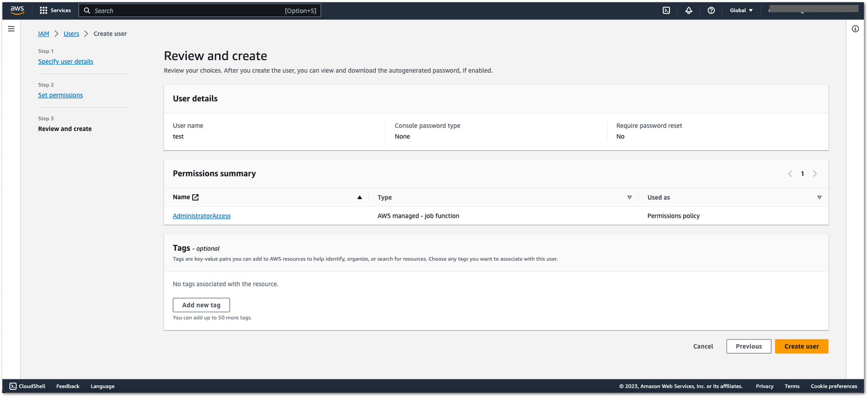Click the 'Create user' breadcrumb text
868x397 pixels.
pos(110,34)
